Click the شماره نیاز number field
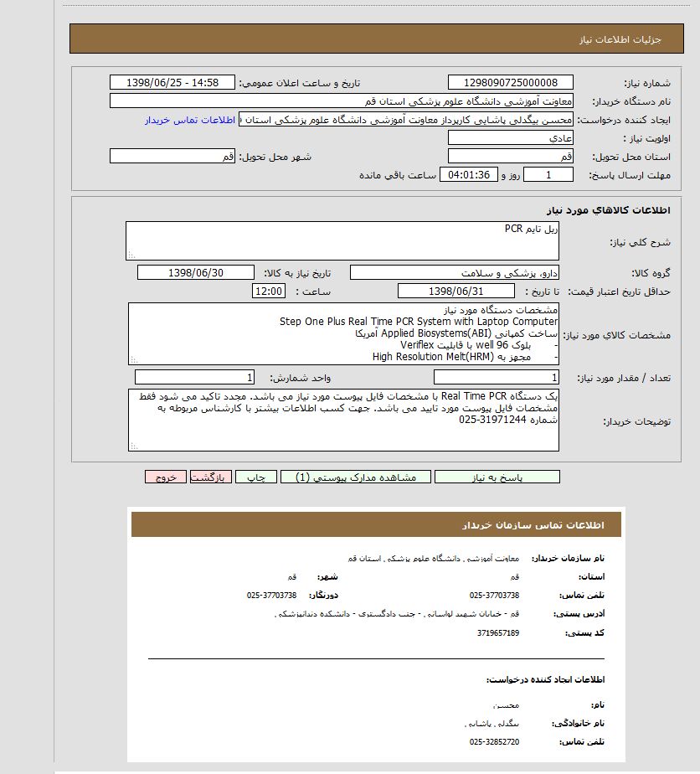This screenshot has height=774, width=700. click(511, 82)
